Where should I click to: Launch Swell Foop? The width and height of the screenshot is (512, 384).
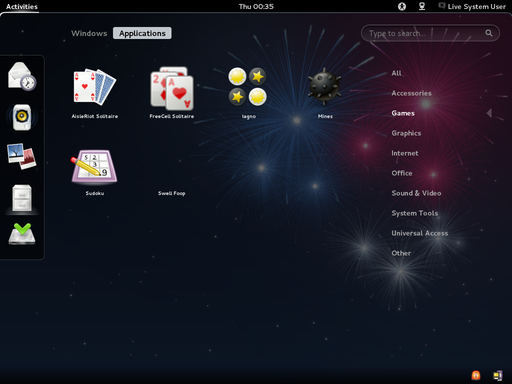click(x=172, y=193)
